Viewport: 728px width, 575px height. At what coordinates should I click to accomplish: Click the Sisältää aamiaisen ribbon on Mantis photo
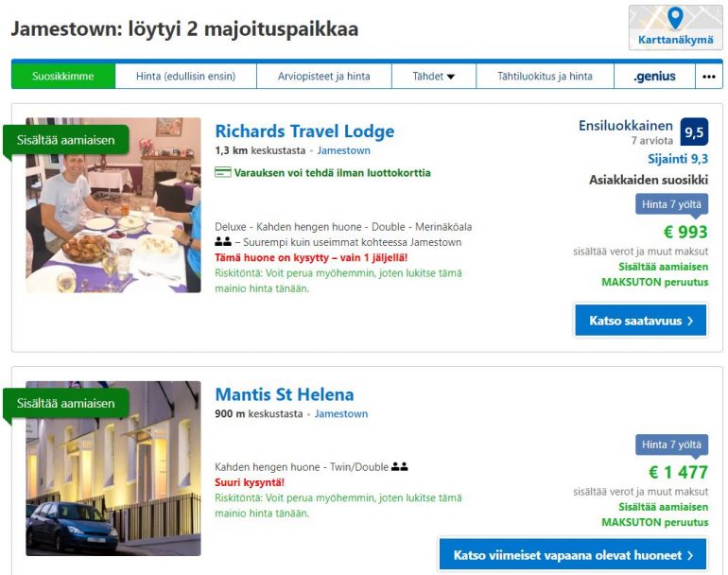(65, 403)
